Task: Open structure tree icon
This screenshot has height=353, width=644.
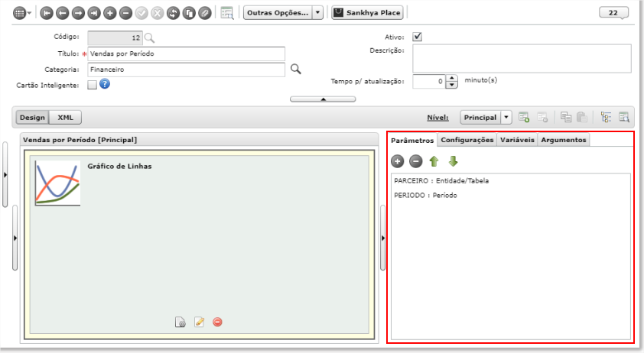Action: point(606,118)
